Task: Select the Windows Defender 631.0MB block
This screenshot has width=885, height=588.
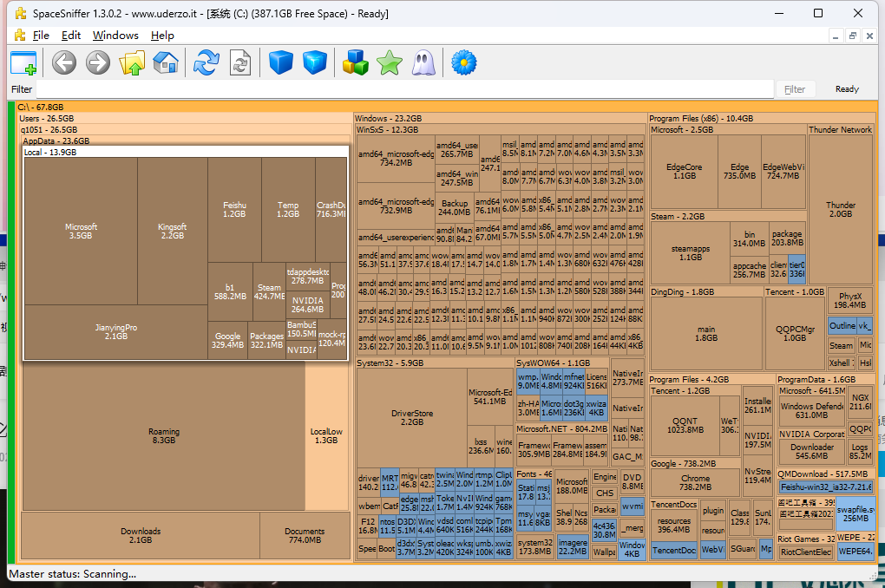Action: pos(811,410)
